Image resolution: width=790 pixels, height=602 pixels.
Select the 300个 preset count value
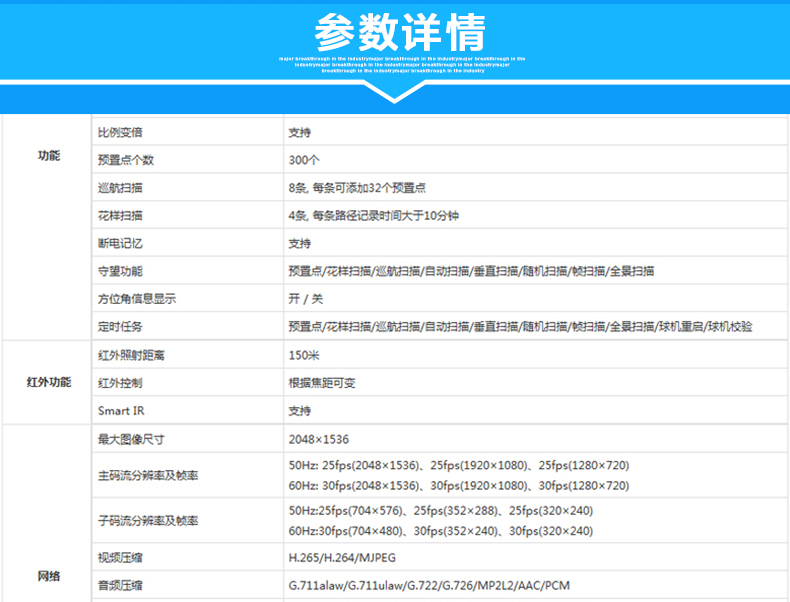pos(304,160)
